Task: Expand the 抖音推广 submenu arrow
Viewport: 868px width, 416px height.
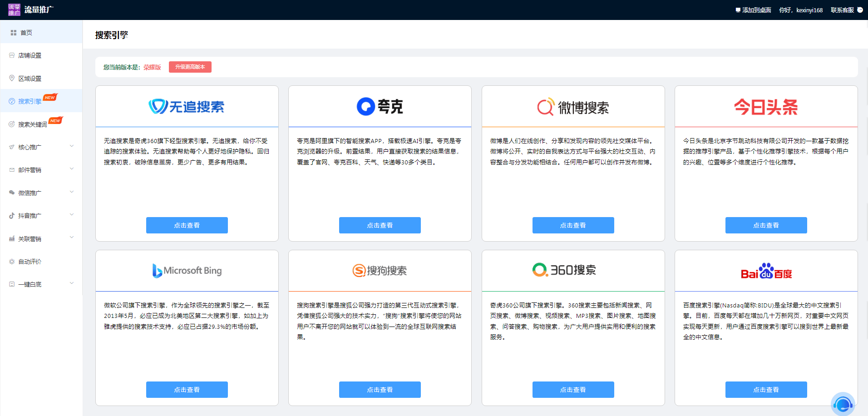Action: pos(72,215)
